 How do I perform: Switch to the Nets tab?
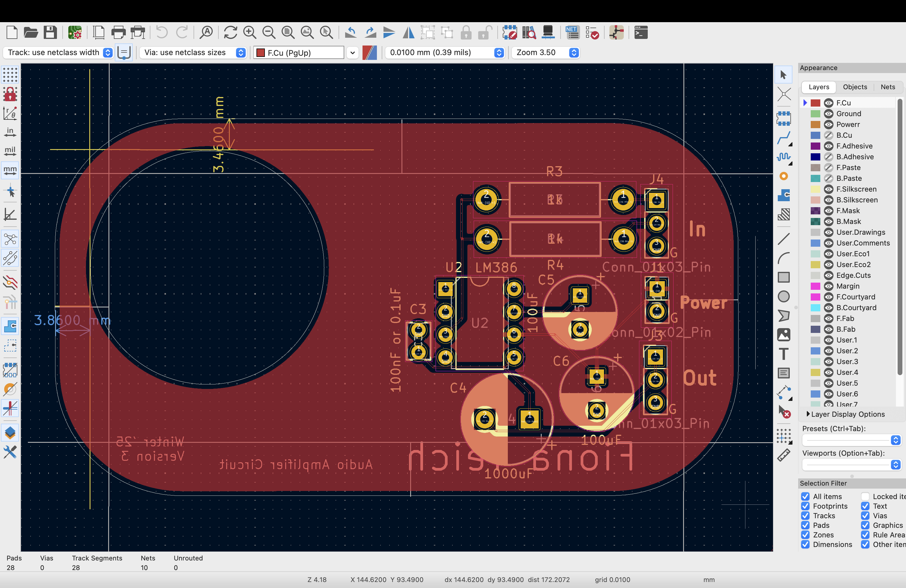click(888, 87)
